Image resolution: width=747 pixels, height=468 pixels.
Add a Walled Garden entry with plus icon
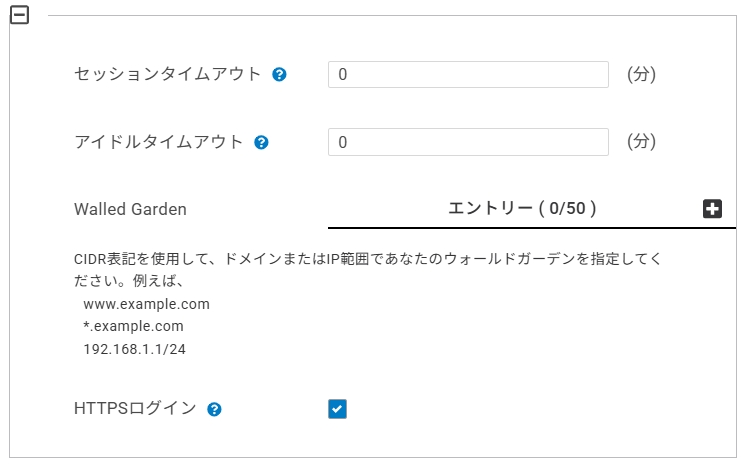712,209
